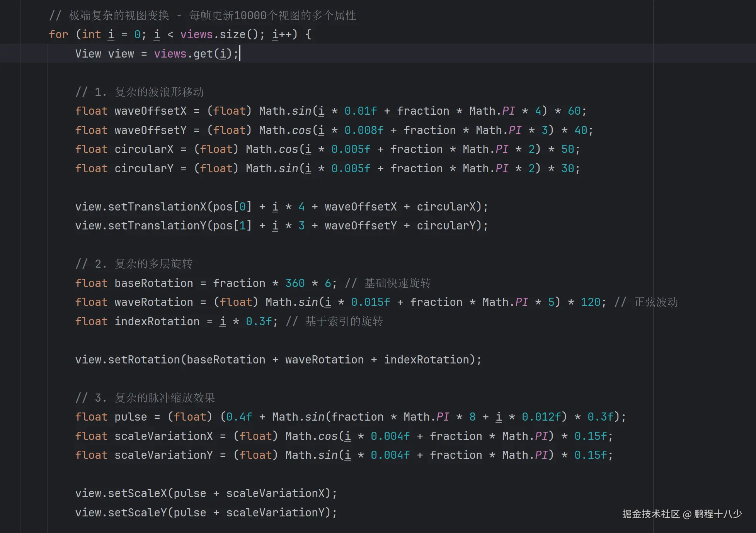756x533 pixels.
Task: Click the number 60 on waveOffsetX line
Action: pyautogui.click(x=574, y=111)
